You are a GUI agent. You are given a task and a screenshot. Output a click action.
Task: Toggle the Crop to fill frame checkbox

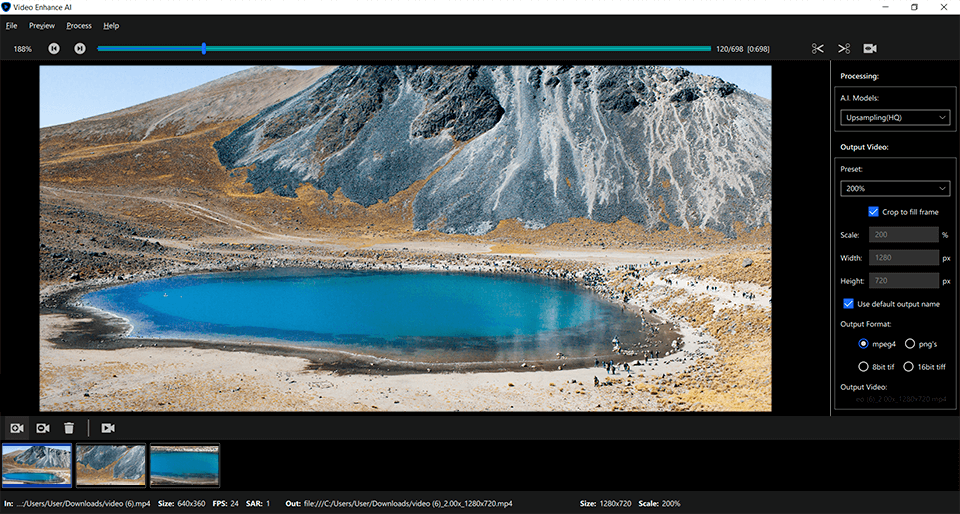tap(873, 212)
